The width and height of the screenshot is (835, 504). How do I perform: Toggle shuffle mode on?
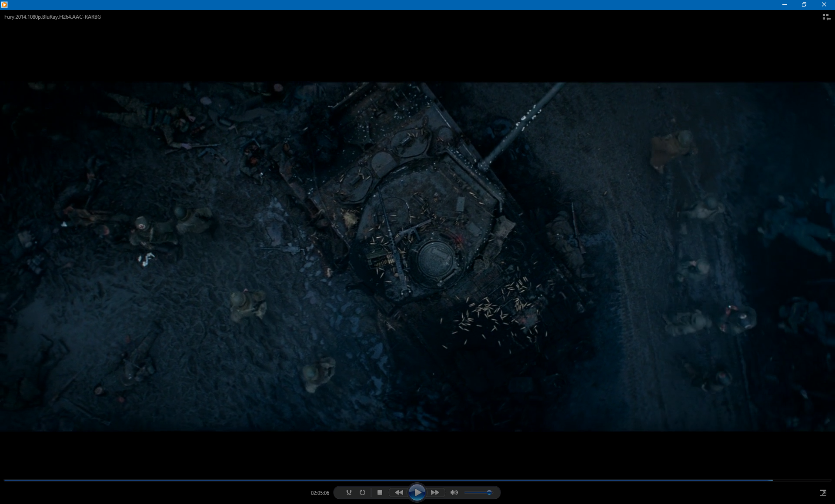pyautogui.click(x=349, y=492)
